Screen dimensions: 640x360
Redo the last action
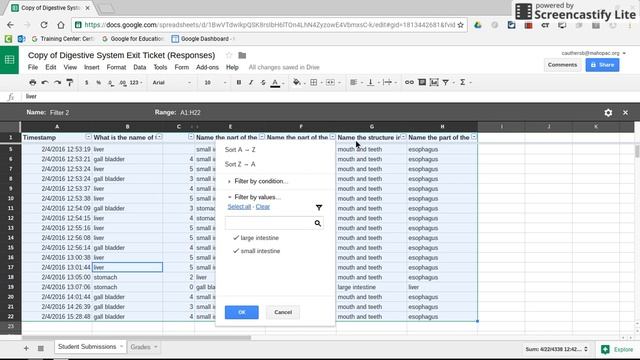pyautogui.click(x=58, y=82)
